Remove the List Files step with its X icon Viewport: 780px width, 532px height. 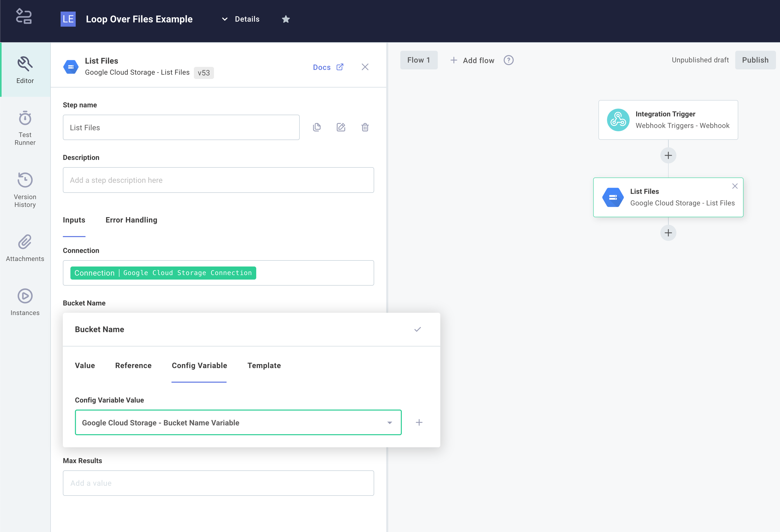[x=735, y=186]
